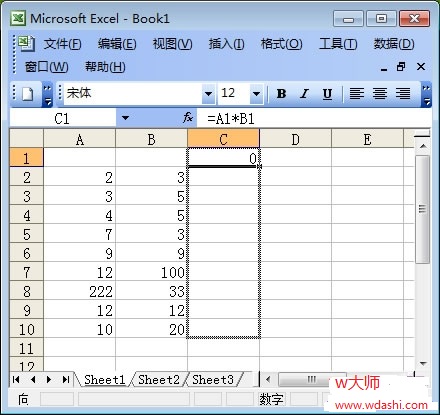Screen dimensions: 440x415
Task: Align text left icon
Action: 356,94
